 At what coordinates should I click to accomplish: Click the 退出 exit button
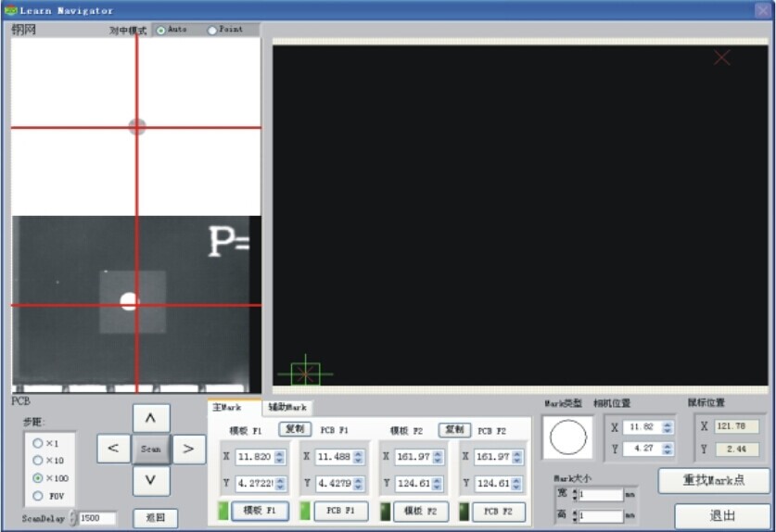tap(722, 515)
